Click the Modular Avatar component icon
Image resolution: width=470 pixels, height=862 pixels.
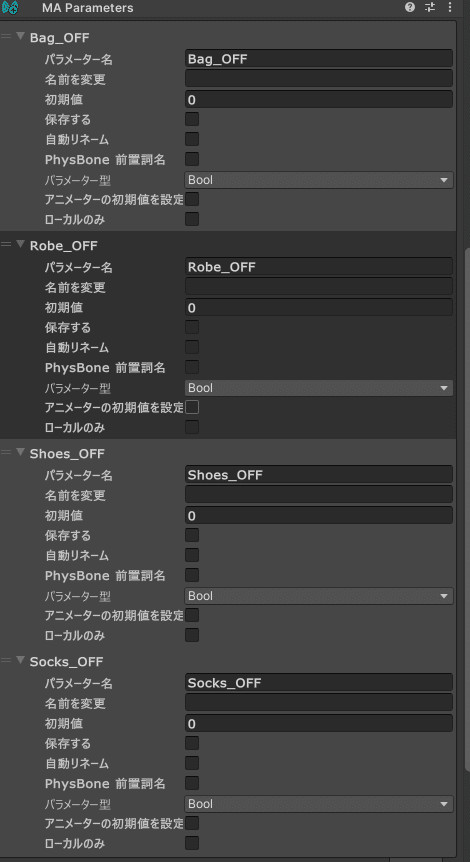coord(10,8)
